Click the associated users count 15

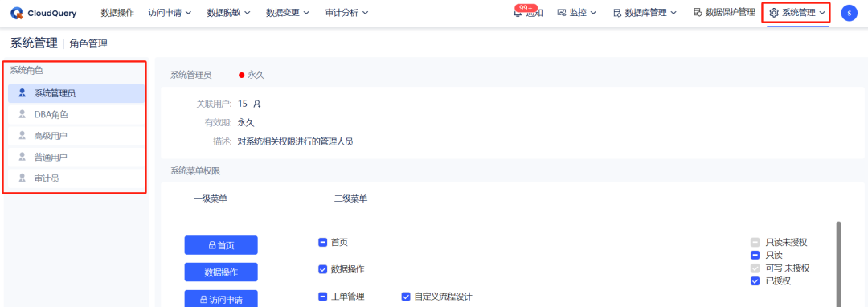tap(243, 104)
